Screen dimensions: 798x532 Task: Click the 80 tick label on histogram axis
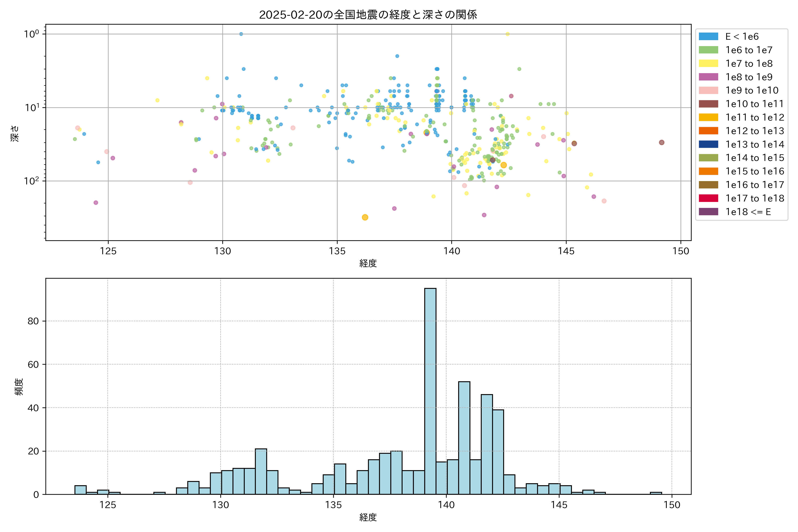[33, 321]
